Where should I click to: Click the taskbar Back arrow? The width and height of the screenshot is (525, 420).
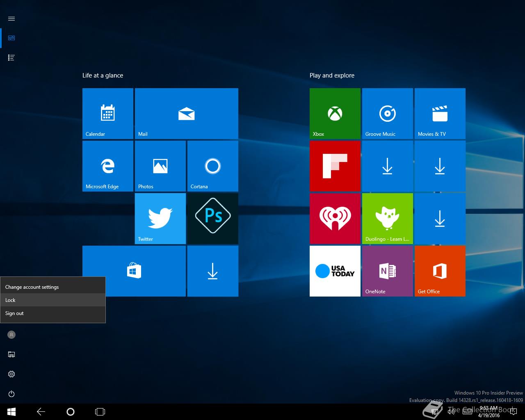[41, 412]
